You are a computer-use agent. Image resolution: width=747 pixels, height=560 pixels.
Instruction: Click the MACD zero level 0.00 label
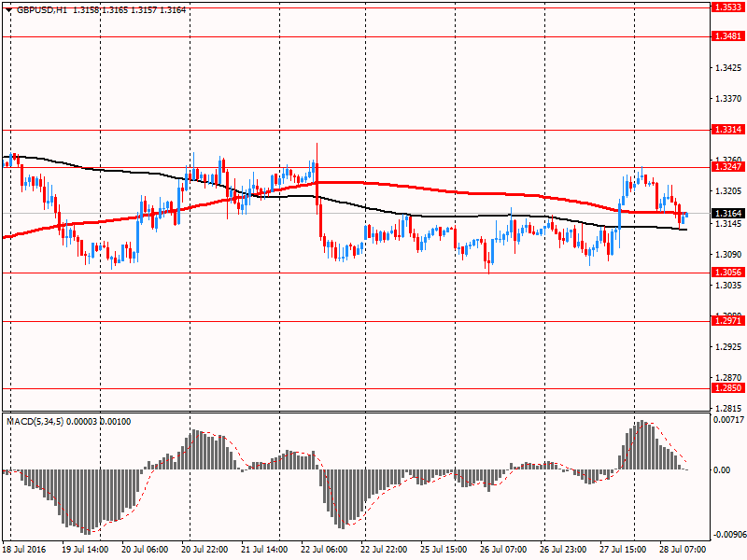tap(722, 470)
